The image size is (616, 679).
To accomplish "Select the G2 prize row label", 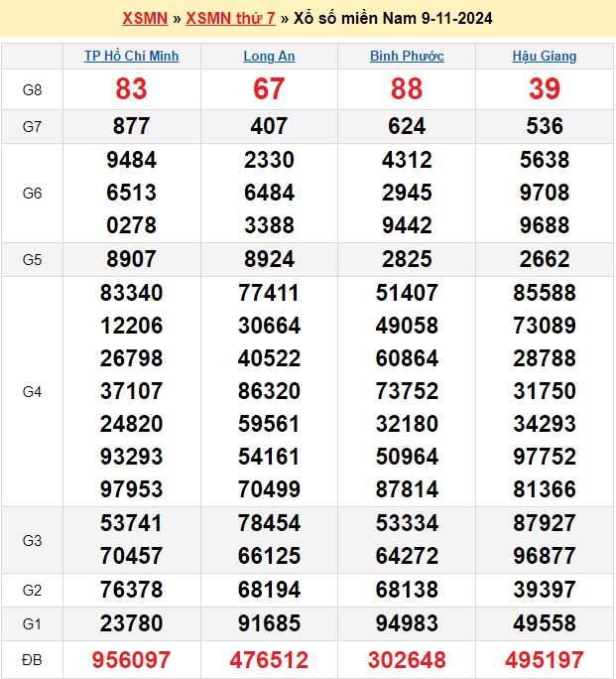I will (x=32, y=591).
